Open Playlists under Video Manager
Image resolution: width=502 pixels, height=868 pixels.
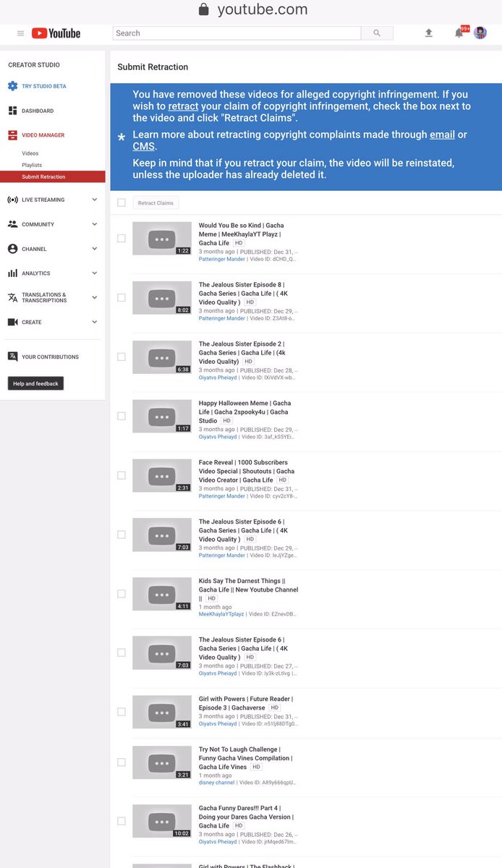click(32, 165)
